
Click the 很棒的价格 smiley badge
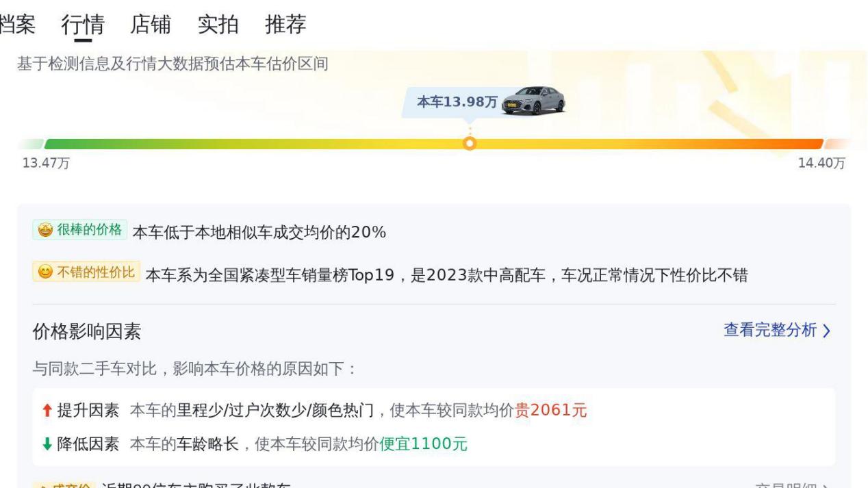click(79, 229)
